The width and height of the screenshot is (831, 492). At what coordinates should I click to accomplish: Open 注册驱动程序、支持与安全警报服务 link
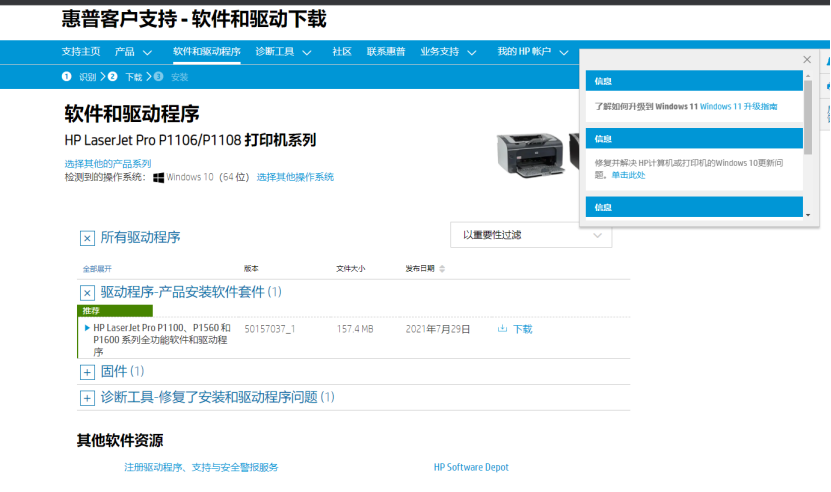tap(201, 467)
